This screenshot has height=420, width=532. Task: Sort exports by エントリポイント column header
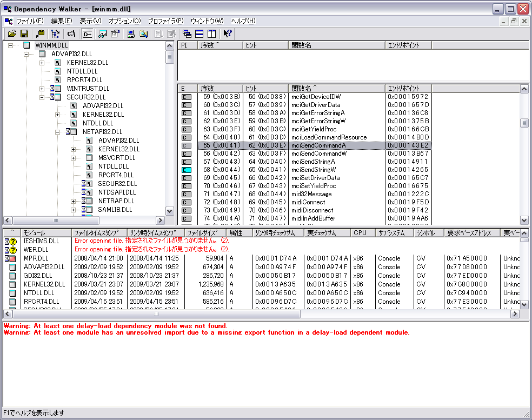pyautogui.click(x=409, y=89)
